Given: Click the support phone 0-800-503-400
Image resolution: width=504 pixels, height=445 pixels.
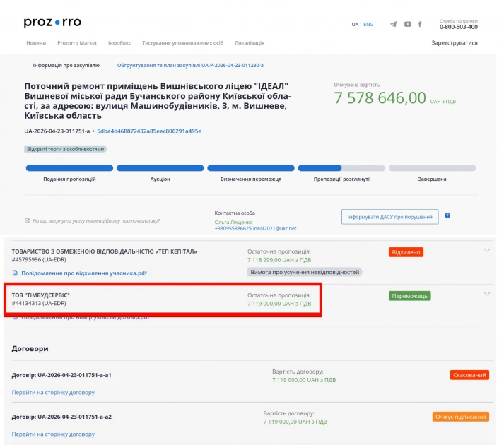Looking at the screenshot, I should (x=459, y=27).
